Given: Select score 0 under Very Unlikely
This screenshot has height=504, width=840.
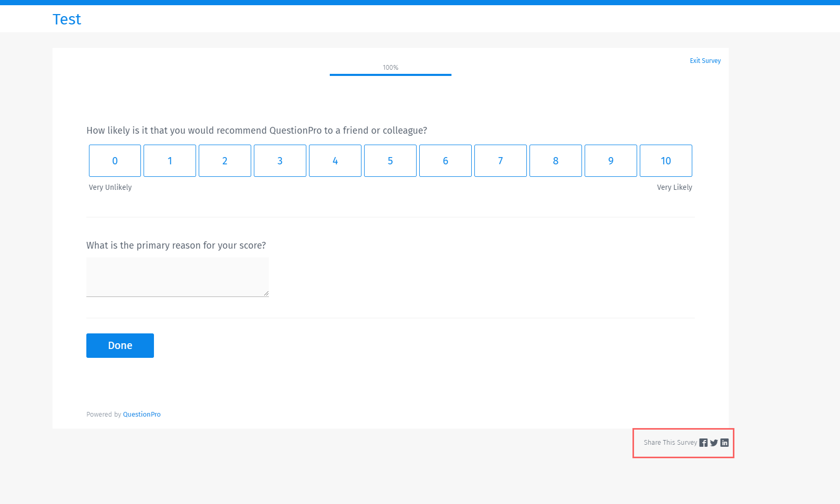Looking at the screenshot, I should pos(114,161).
